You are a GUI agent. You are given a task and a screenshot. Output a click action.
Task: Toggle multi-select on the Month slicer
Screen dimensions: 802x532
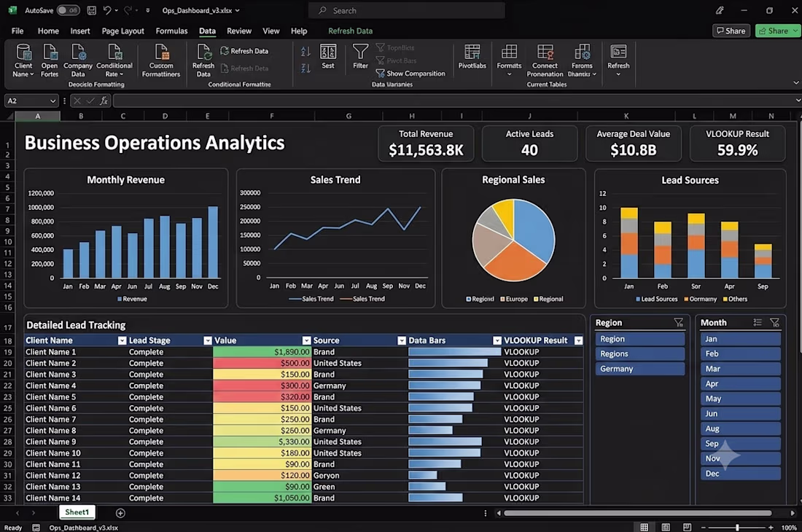pos(758,322)
